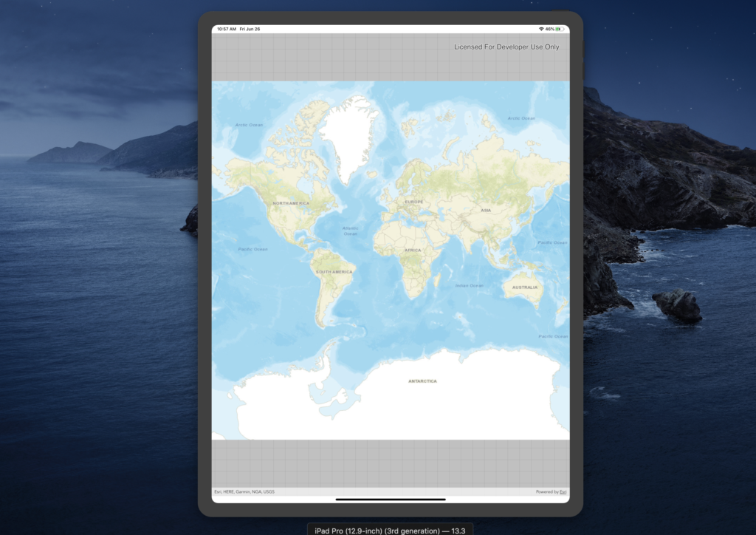
Task: Tap the battery icon in status bar
Action: (x=561, y=29)
